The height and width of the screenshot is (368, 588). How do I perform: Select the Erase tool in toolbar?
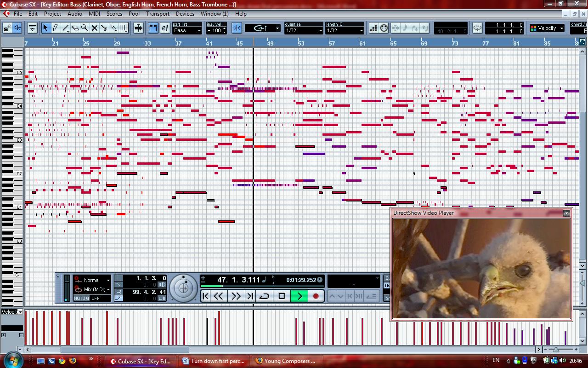[75, 28]
